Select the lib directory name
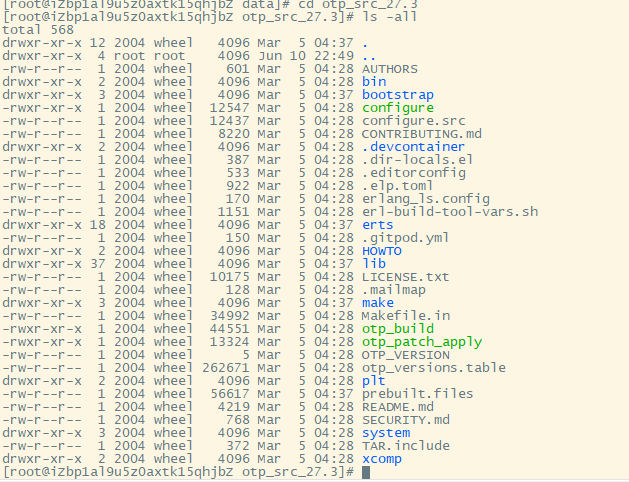This screenshot has width=629, height=482. [374, 264]
